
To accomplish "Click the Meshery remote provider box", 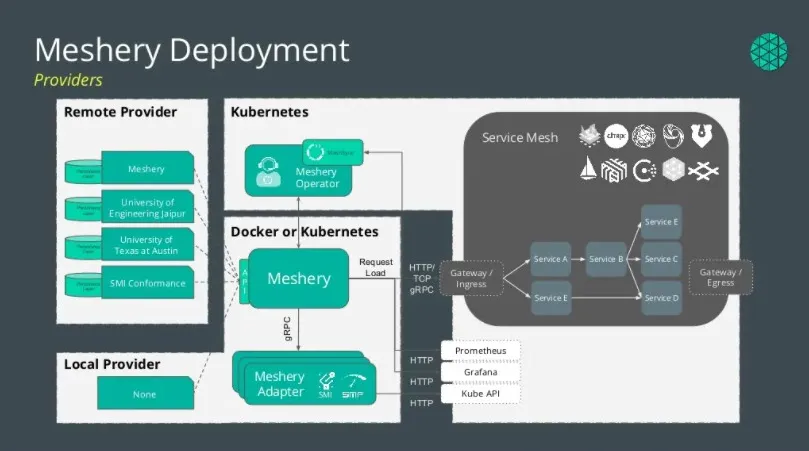I will [146, 170].
